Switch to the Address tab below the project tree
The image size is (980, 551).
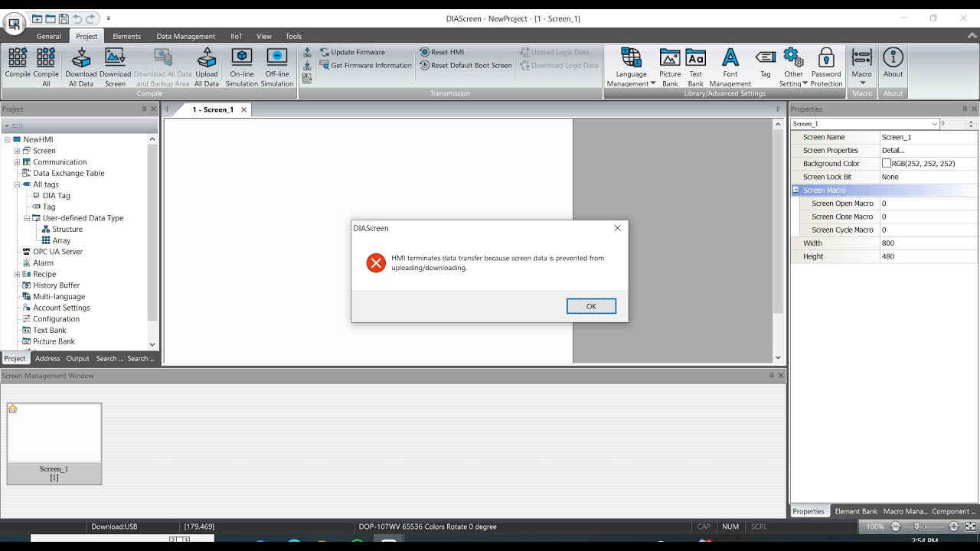[47, 358]
